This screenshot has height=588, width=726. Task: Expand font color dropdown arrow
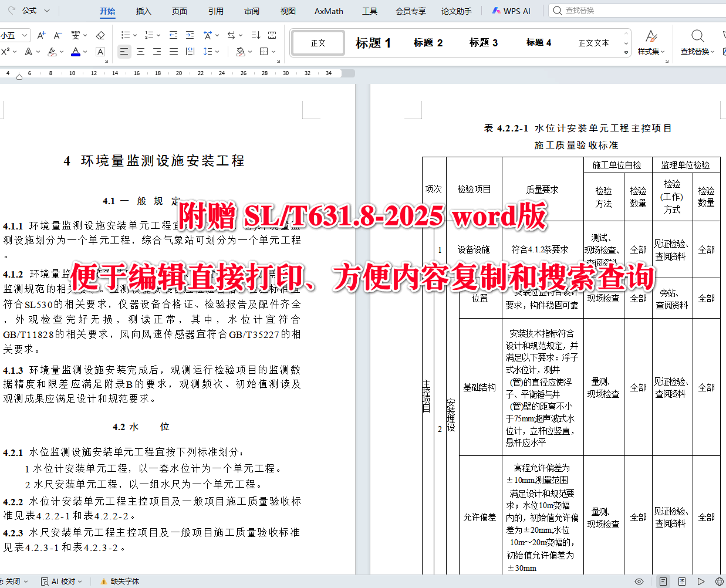(x=86, y=52)
